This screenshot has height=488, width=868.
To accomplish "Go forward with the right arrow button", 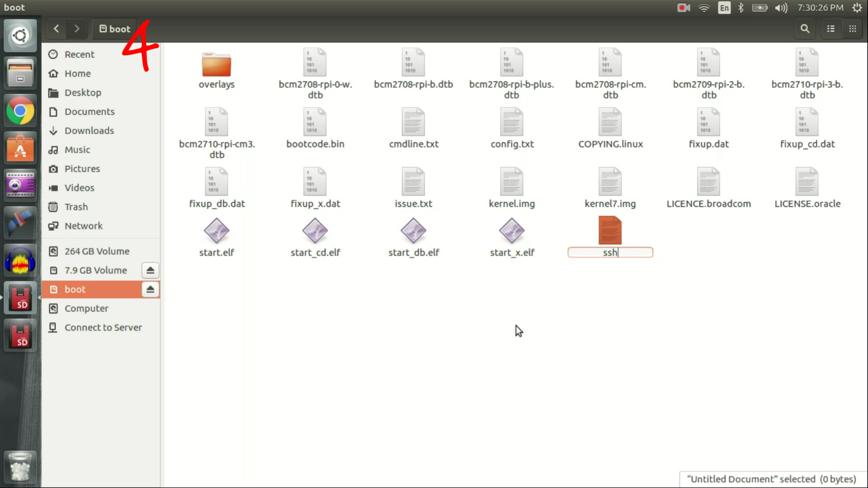I will [x=77, y=29].
